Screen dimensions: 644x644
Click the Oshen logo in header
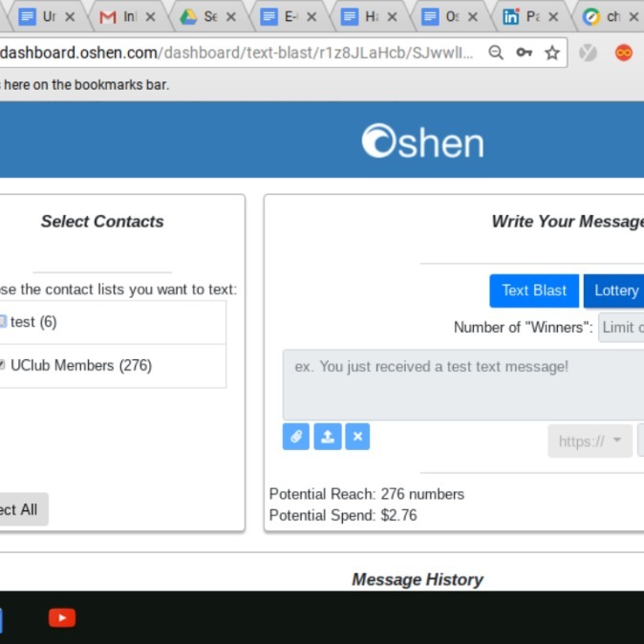[x=422, y=140]
